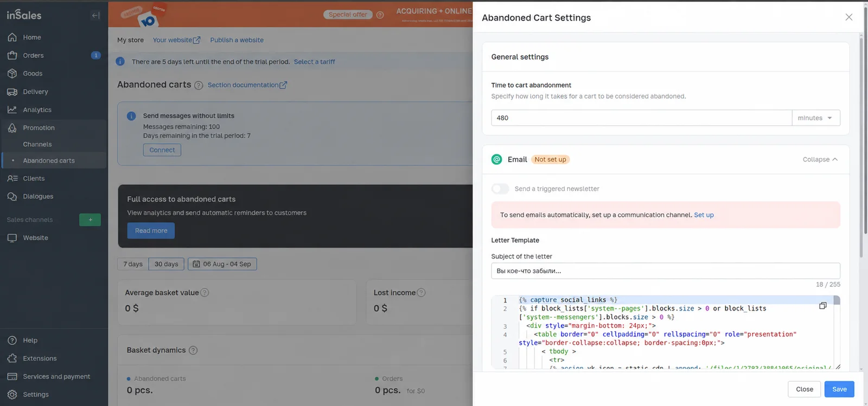Collapse the Email section

point(820,159)
